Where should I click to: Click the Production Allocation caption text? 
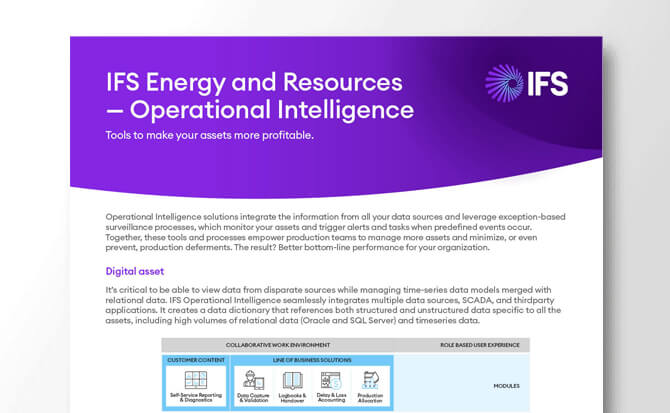coord(369,400)
